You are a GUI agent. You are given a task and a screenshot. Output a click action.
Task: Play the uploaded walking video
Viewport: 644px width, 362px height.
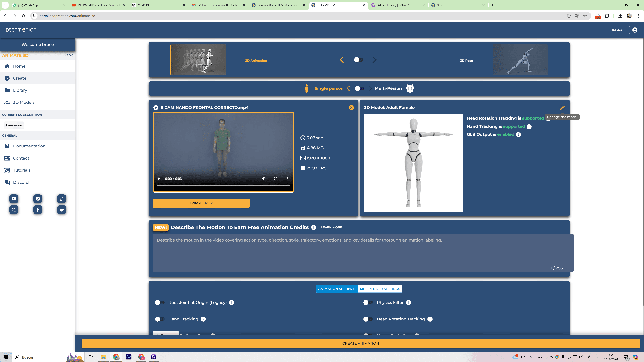pos(159,179)
